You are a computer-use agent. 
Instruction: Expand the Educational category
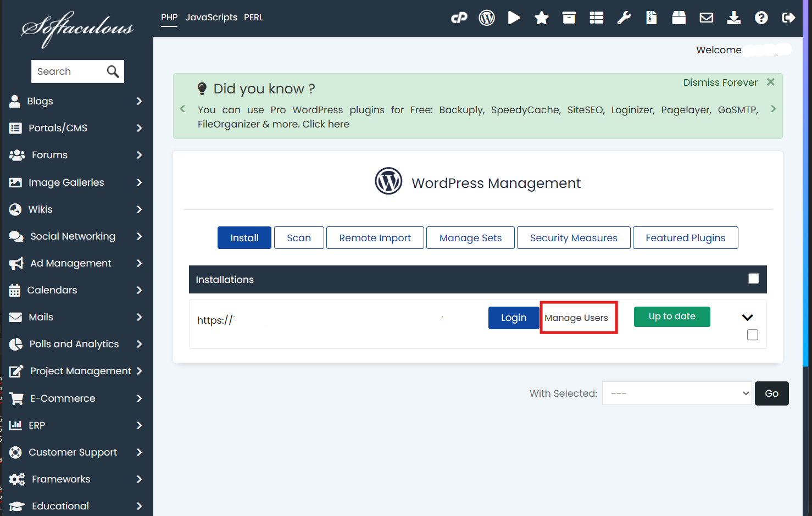(x=139, y=506)
